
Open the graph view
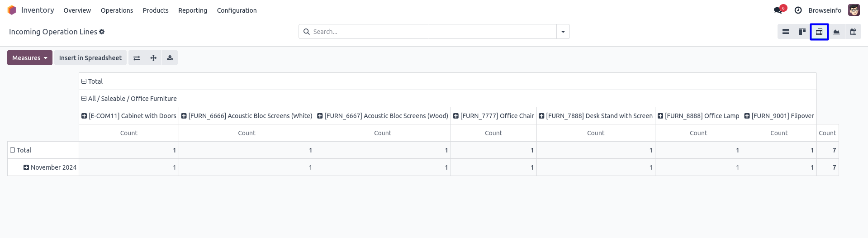coord(836,32)
